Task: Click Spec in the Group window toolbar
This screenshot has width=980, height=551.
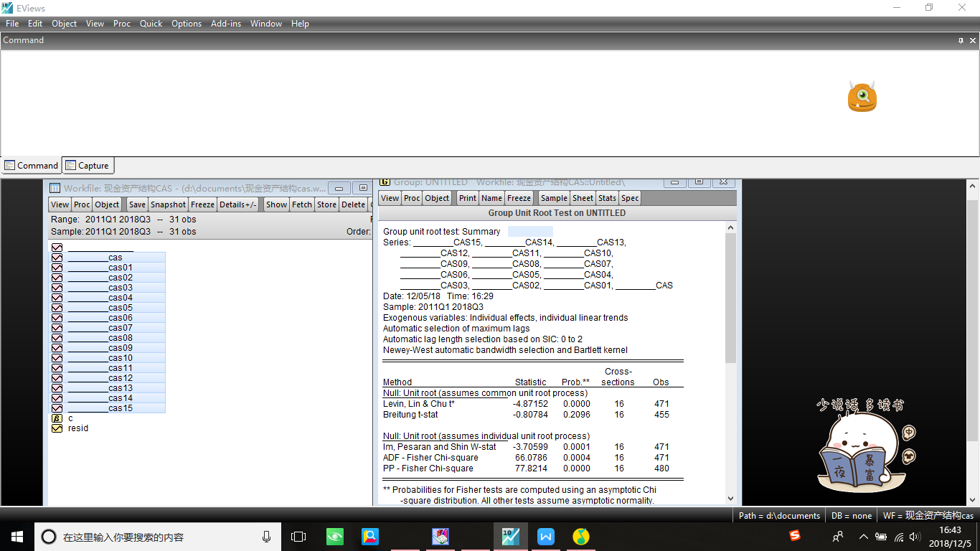Action: point(630,198)
